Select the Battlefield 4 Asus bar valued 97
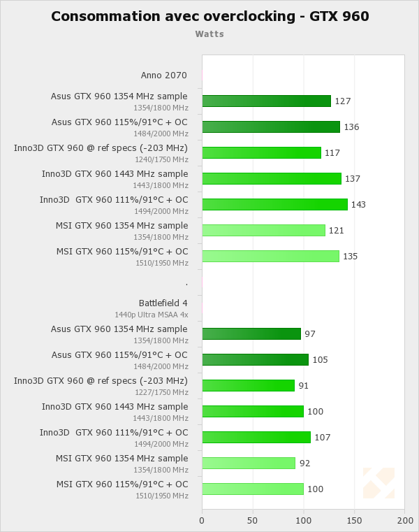This screenshot has width=419, height=532. (x=251, y=333)
